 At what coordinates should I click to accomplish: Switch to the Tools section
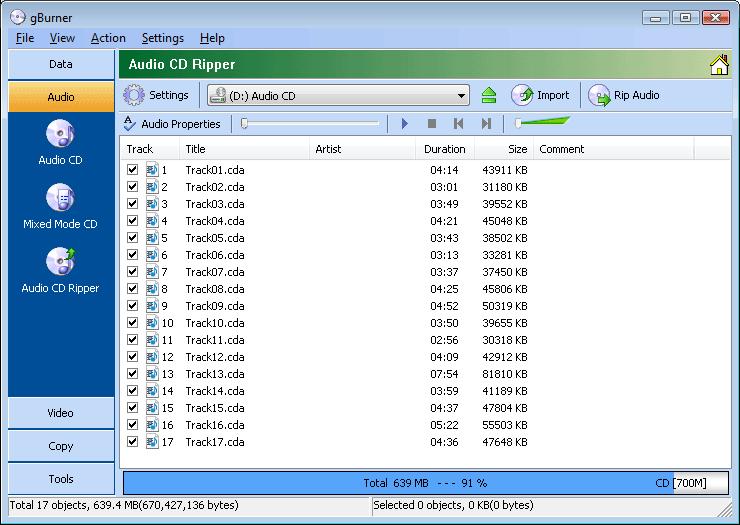(61, 479)
